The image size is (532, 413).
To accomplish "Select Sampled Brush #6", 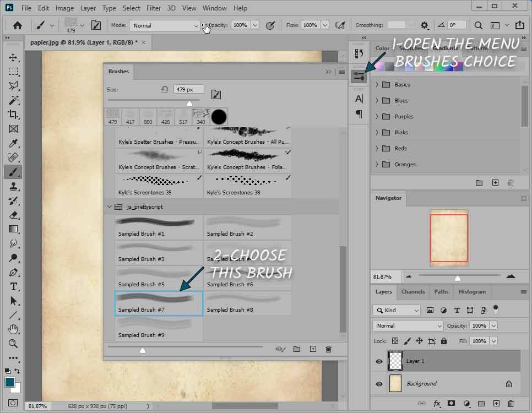I will 248,278.
